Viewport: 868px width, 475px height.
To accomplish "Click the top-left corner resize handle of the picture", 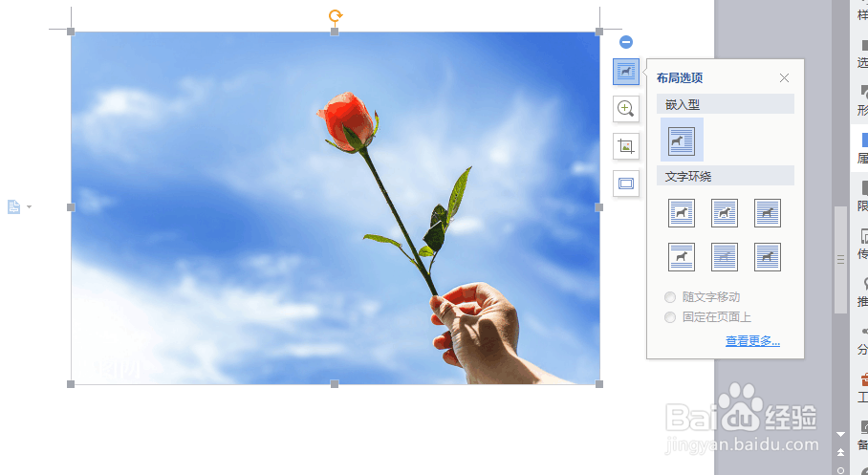I will 71,32.
